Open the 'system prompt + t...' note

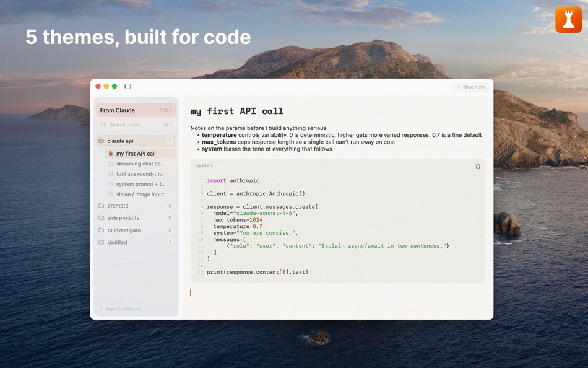(141, 184)
